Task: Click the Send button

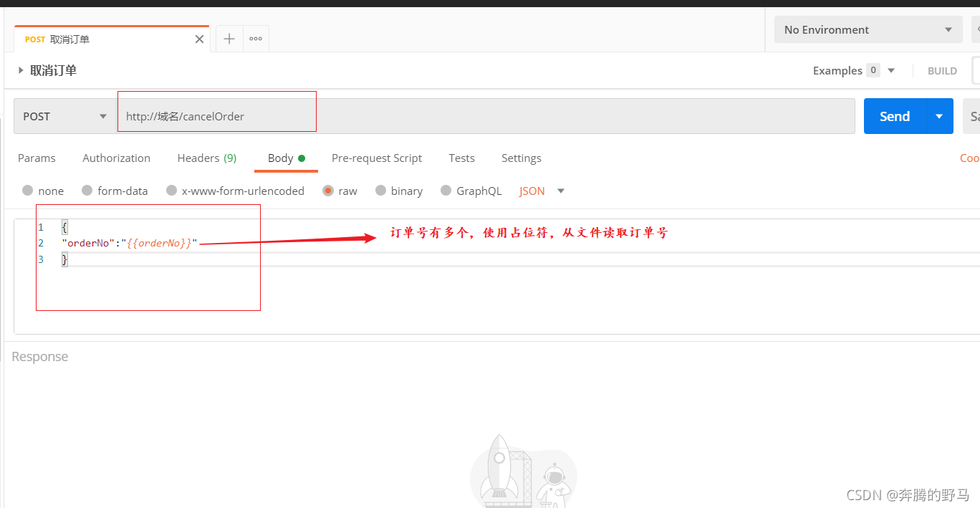Action: tap(895, 116)
